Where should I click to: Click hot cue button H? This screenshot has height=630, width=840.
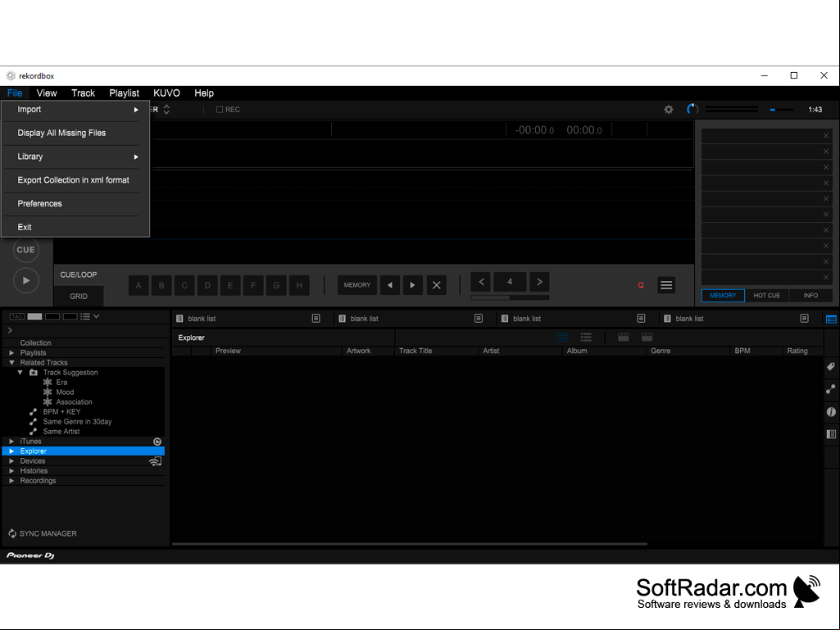(x=299, y=286)
